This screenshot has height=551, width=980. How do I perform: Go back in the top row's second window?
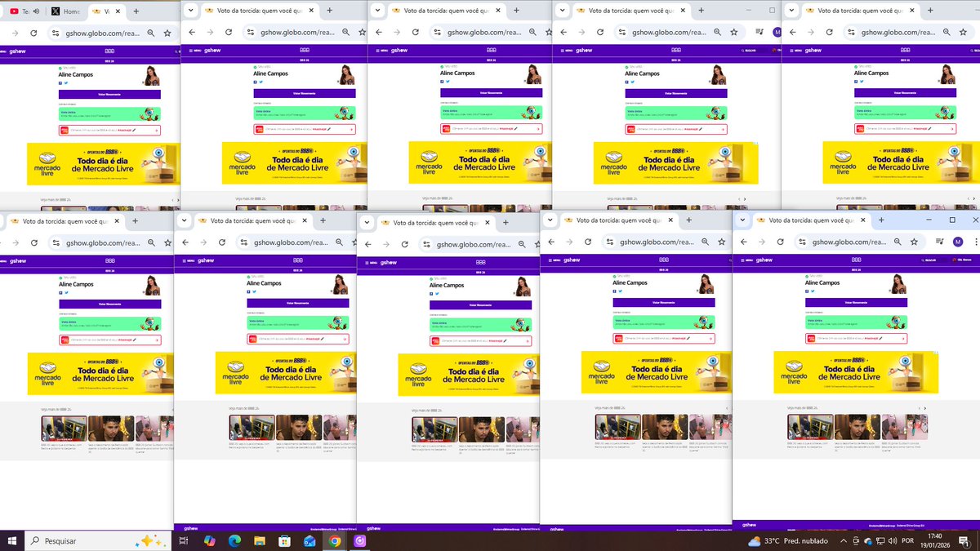[191, 32]
